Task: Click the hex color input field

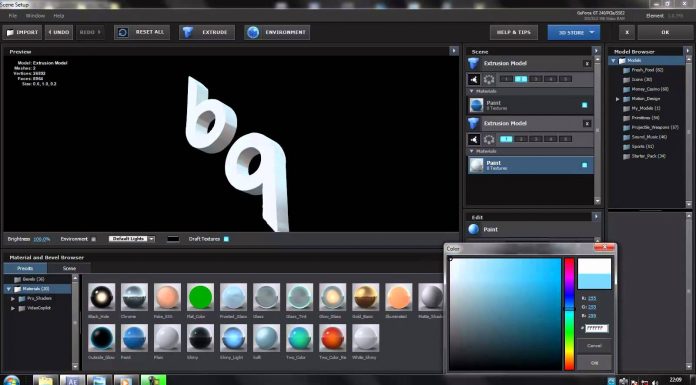Action: (x=597, y=329)
